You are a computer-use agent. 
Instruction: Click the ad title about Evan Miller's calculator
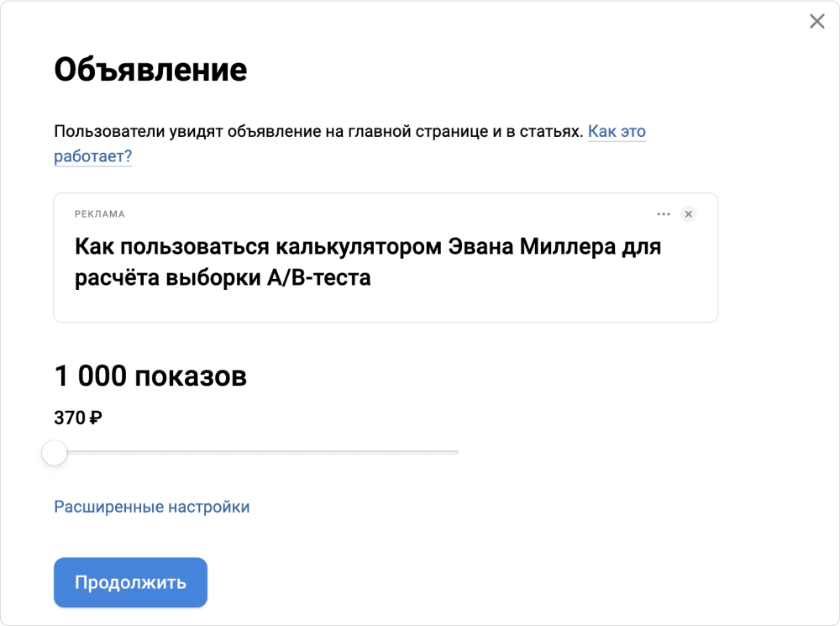368,262
